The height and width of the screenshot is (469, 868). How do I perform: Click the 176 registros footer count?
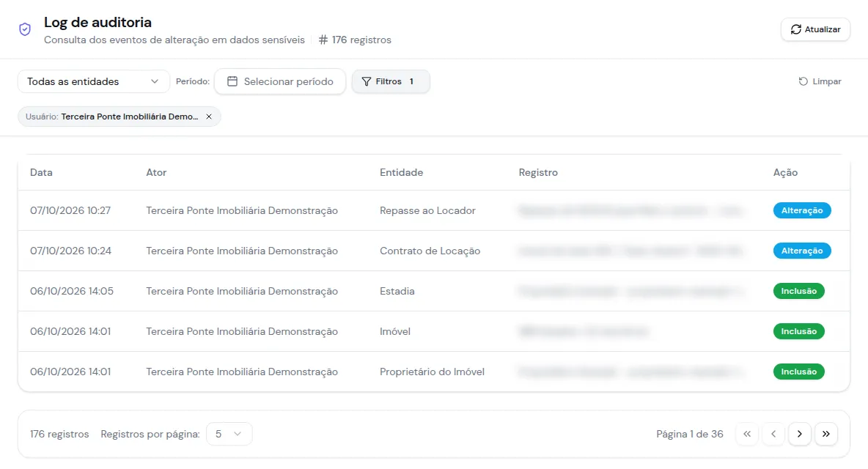pyautogui.click(x=59, y=434)
